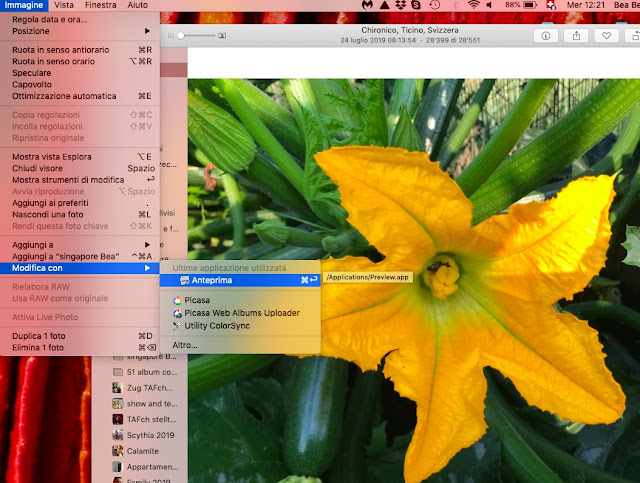Click the heart favorite icon in toolbar
Screen dimensions: 640x483
click(607, 36)
